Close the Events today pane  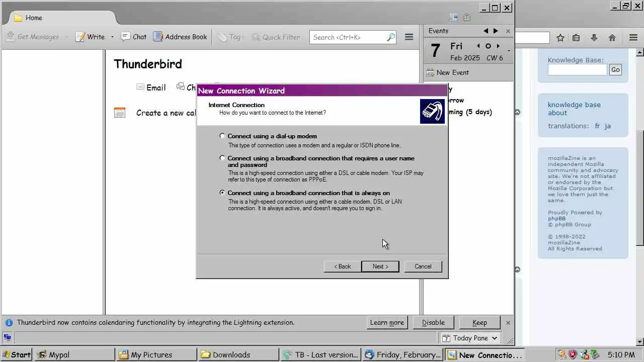point(508,31)
